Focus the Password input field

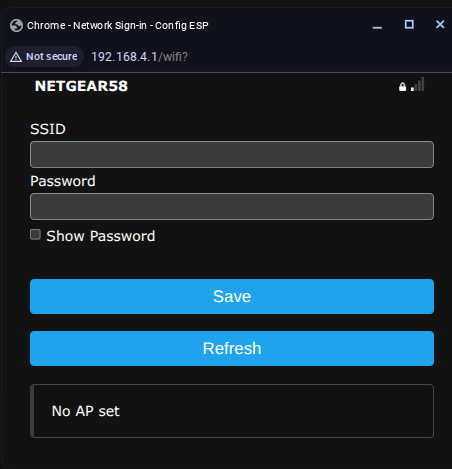click(232, 206)
